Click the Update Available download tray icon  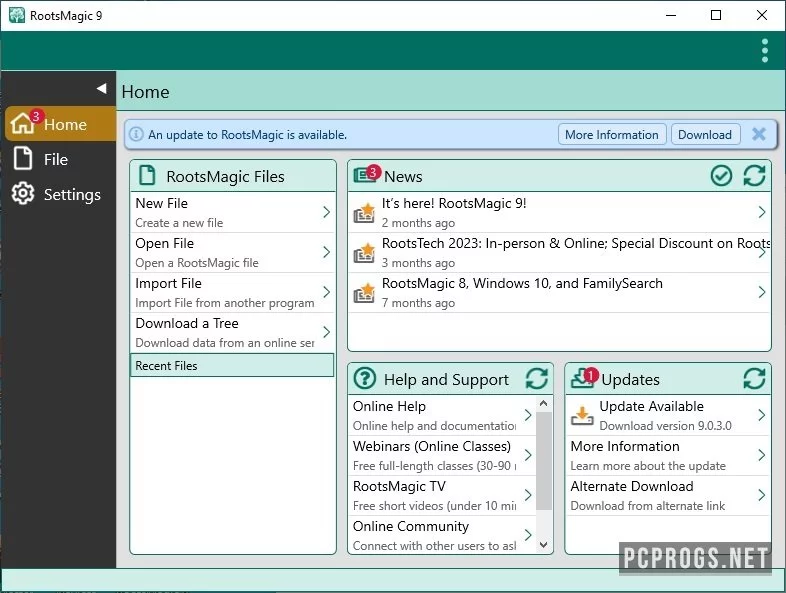582,416
